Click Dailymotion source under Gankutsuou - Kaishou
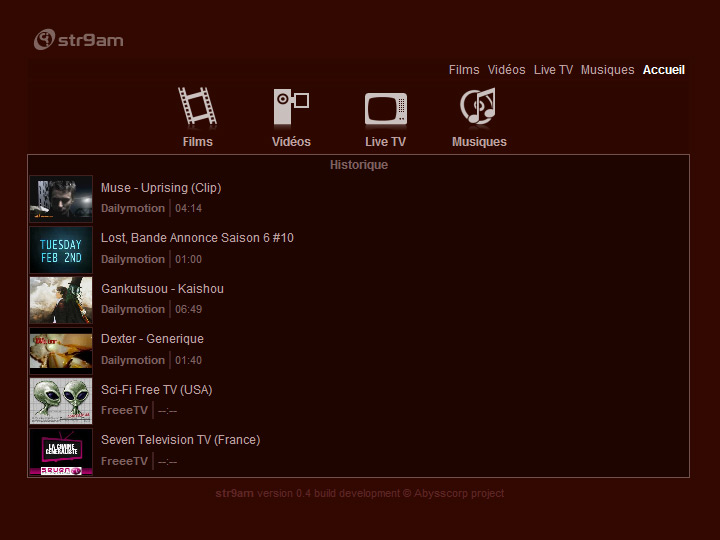Image resolution: width=720 pixels, height=540 pixels. [133, 309]
